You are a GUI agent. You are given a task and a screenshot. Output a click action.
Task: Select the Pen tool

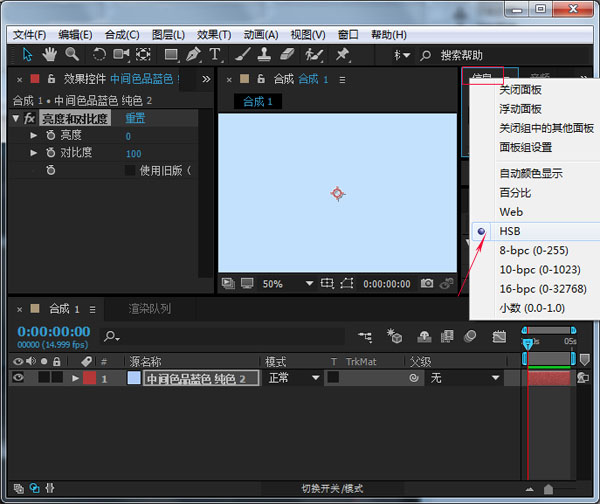(x=193, y=54)
